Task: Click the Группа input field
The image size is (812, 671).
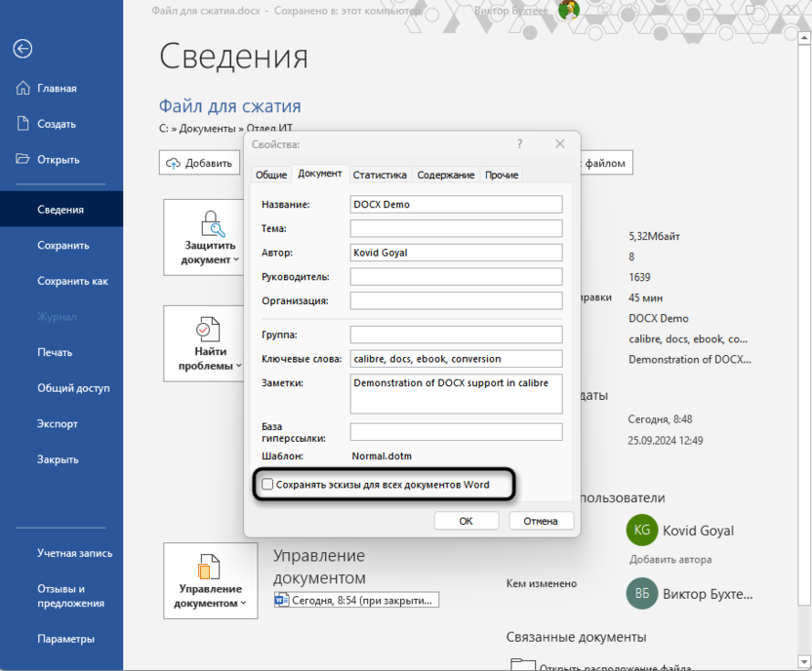Action: (x=456, y=335)
